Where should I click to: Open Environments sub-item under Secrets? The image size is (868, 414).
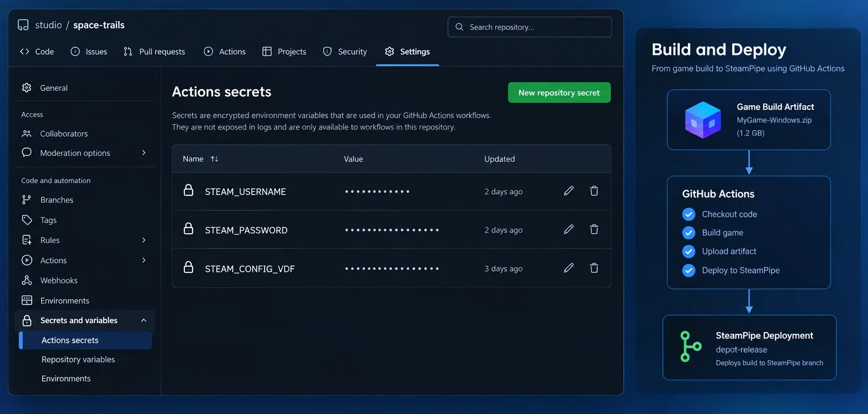click(66, 379)
